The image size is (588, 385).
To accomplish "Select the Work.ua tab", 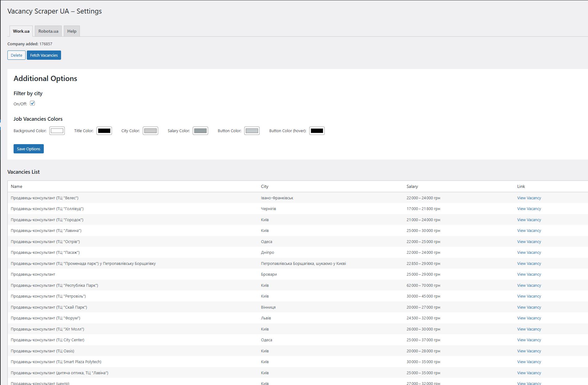I will click(21, 31).
